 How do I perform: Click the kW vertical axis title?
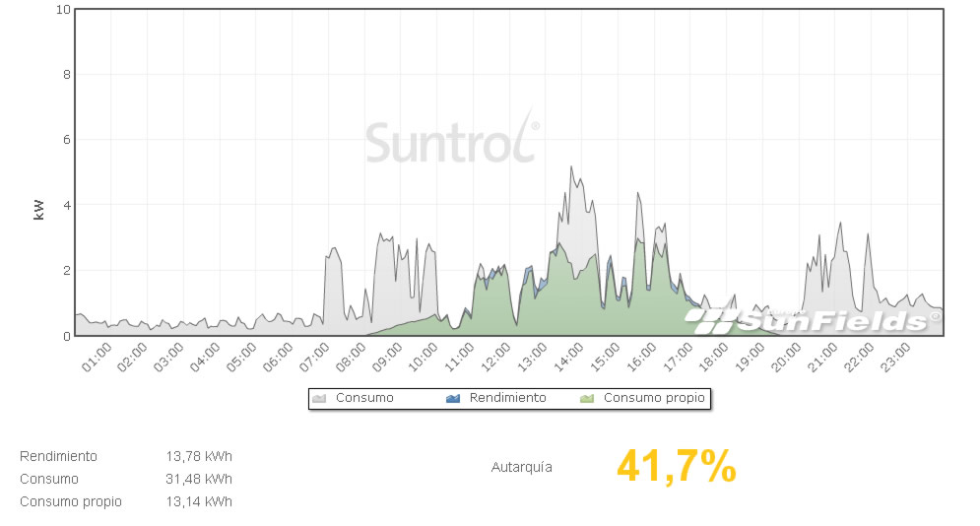point(39,210)
